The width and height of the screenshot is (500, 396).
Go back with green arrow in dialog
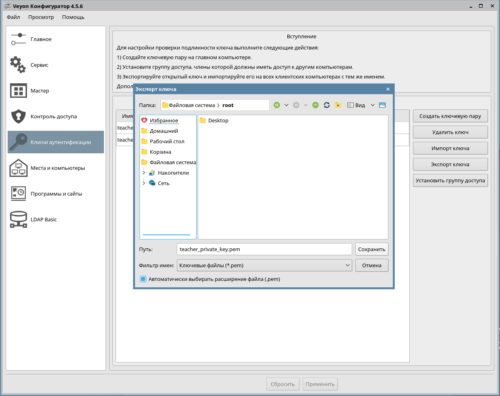[x=277, y=105]
